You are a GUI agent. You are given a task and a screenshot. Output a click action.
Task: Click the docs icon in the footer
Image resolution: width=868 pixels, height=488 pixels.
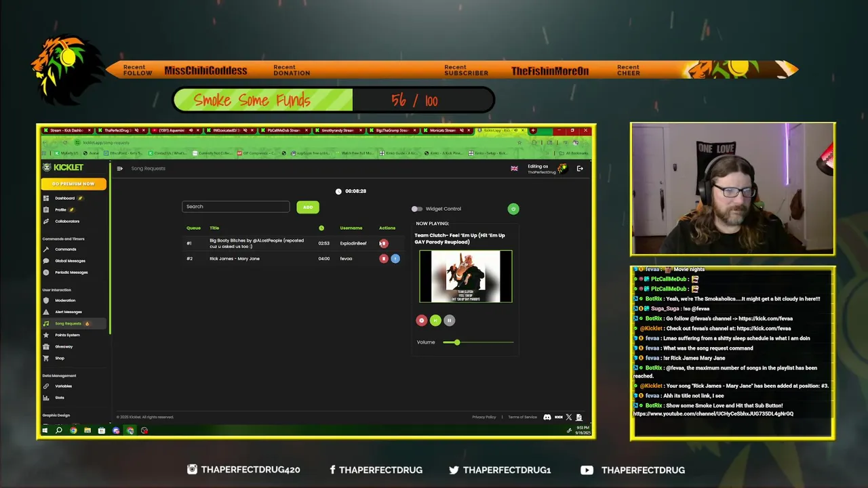tap(578, 418)
